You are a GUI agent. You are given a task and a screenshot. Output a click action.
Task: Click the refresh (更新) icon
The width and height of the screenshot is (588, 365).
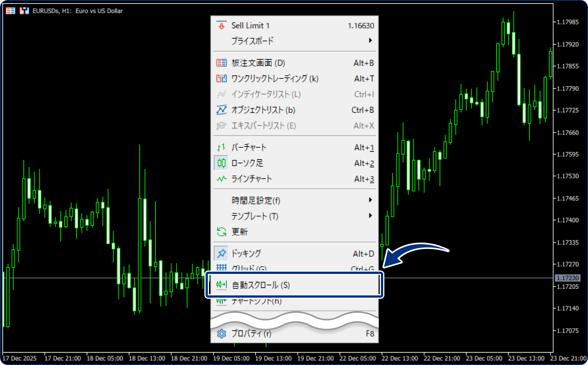pyautogui.click(x=221, y=231)
